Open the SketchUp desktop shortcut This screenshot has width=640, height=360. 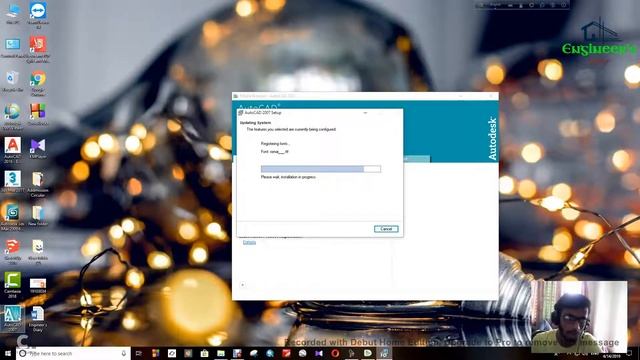[x=13, y=251]
